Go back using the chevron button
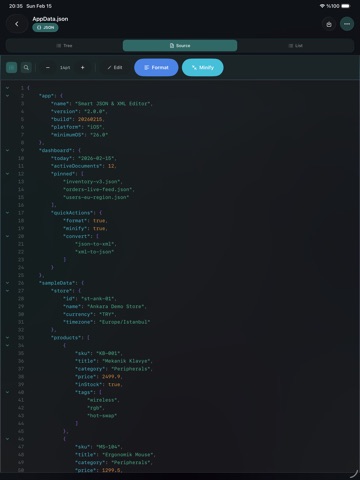360x480 pixels. (17, 24)
